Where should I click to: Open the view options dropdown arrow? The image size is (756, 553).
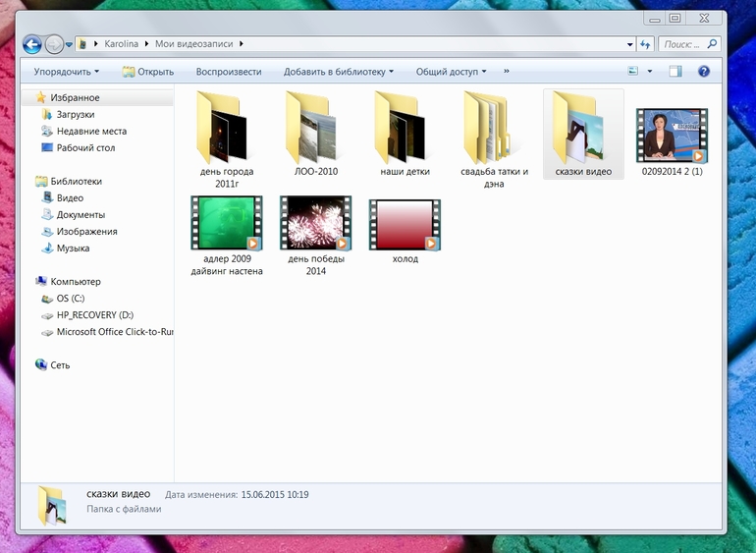coord(649,72)
